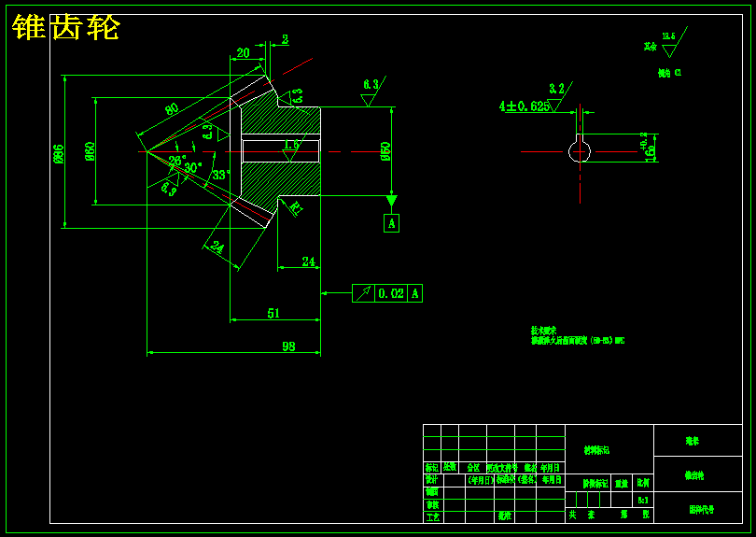Click the keyway hole circle in side view

tap(580, 151)
